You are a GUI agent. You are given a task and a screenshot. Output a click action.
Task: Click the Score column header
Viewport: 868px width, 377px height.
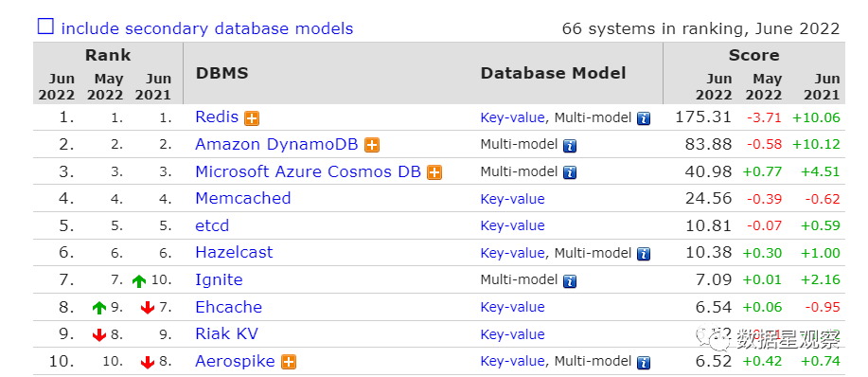[x=754, y=55]
